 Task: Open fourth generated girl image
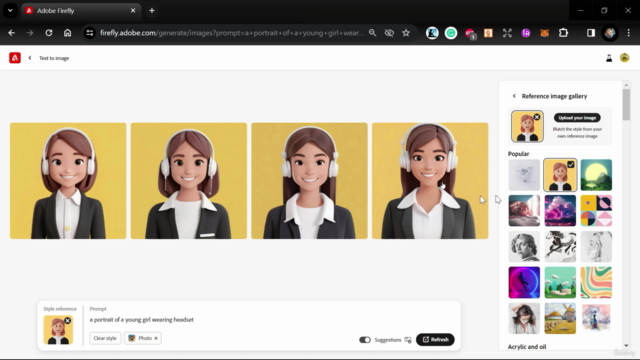click(x=430, y=181)
